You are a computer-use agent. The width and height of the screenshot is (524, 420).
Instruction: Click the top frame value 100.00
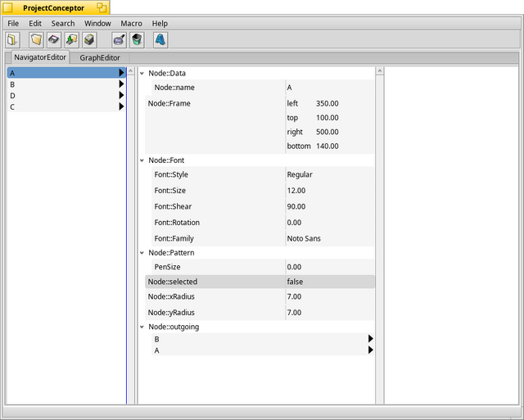click(x=327, y=118)
